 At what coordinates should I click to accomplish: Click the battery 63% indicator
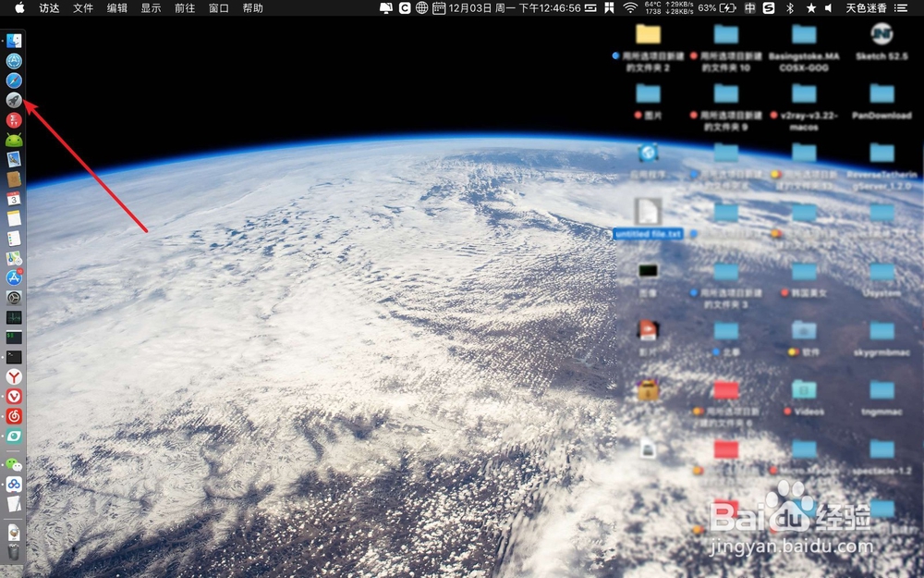tap(717, 7)
